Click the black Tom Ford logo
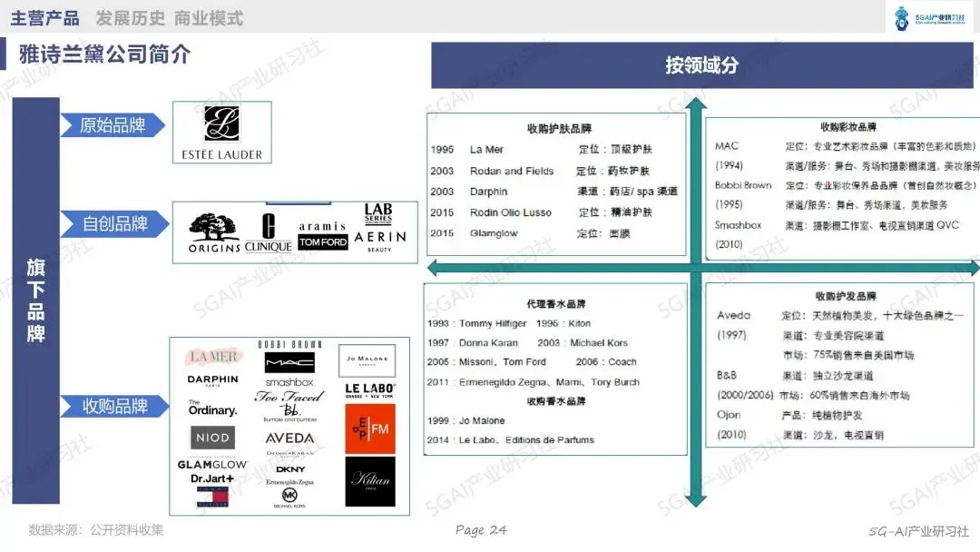This screenshot has width=980, height=552. pyautogui.click(x=322, y=241)
